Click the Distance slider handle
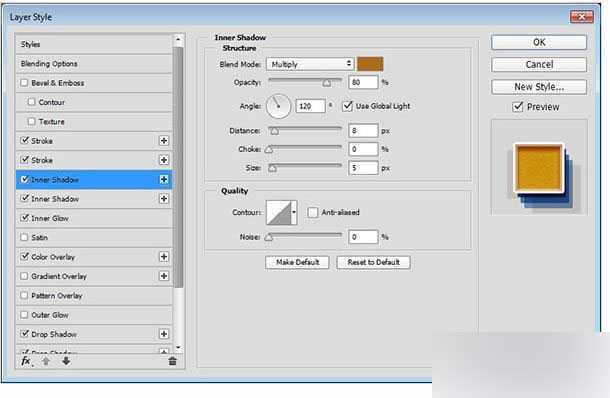Screen dimensions: 610x398 pos(275,131)
